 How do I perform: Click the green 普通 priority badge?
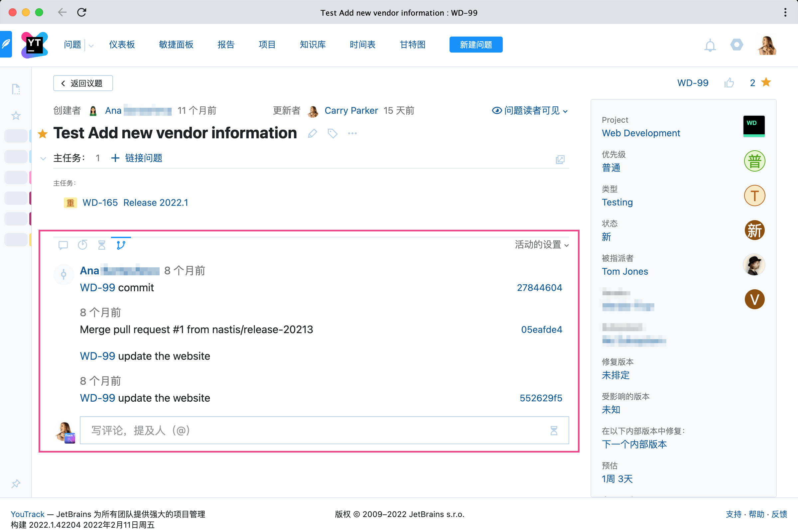click(x=754, y=161)
